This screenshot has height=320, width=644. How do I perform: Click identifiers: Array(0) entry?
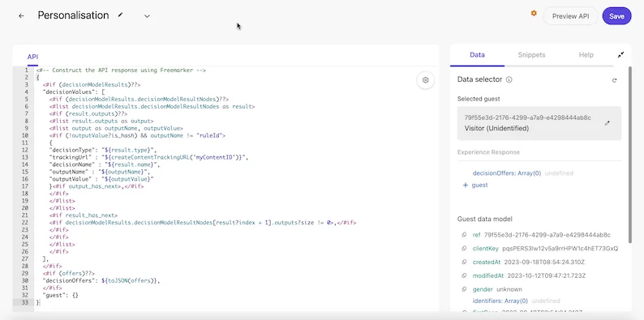(x=500, y=301)
